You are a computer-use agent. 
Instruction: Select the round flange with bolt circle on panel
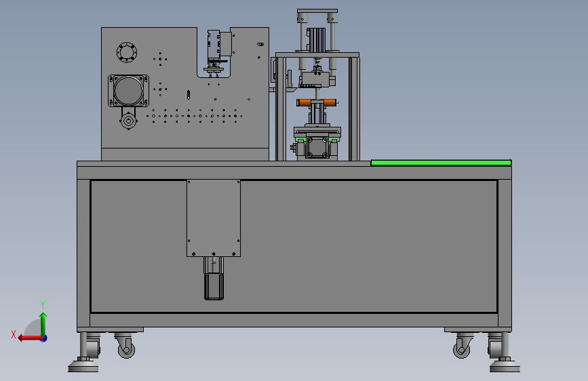127,52
